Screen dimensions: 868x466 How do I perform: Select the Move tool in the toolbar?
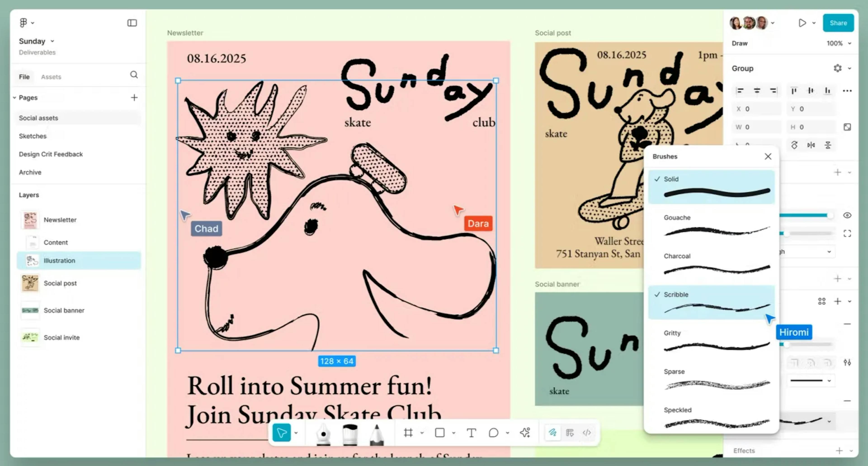(x=281, y=433)
